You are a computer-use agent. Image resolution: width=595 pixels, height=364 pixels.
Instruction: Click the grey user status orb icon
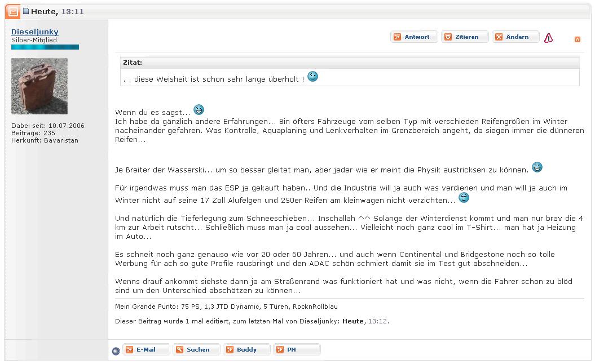tap(116, 351)
